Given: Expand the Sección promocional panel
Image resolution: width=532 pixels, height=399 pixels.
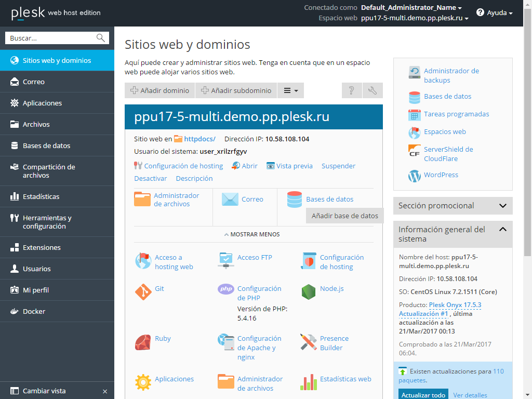Looking at the screenshot, I should click(502, 206).
